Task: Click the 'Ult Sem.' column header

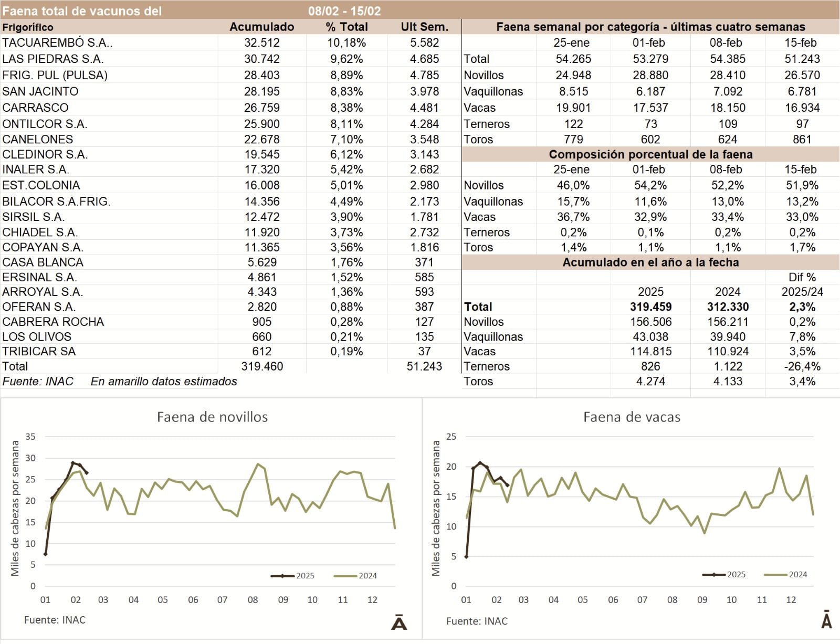Action: pyautogui.click(x=424, y=27)
